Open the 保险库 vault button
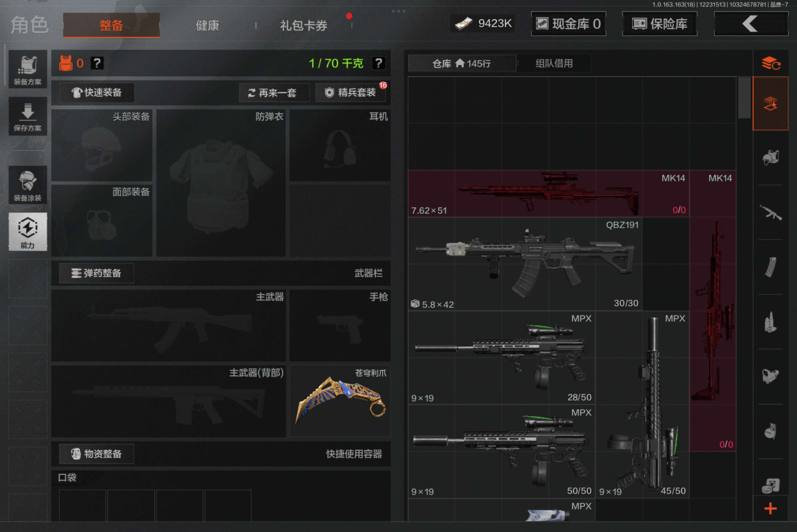 [x=659, y=24]
